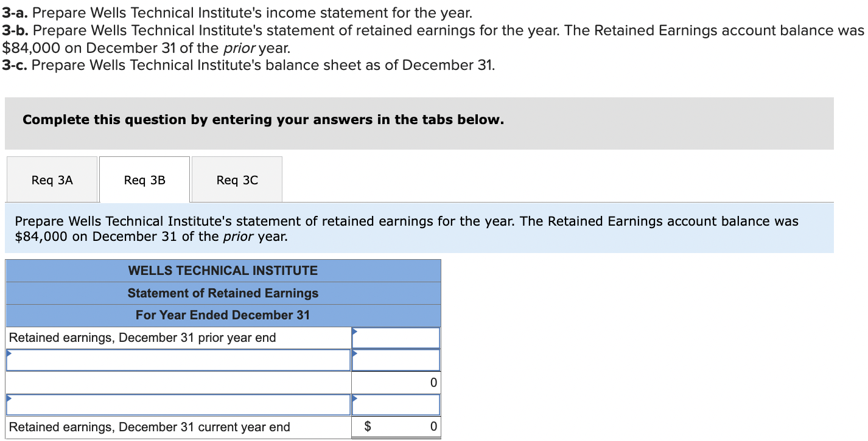The image size is (868, 441).
Task: Click the For Year Ended December 31 header
Action: click(223, 315)
